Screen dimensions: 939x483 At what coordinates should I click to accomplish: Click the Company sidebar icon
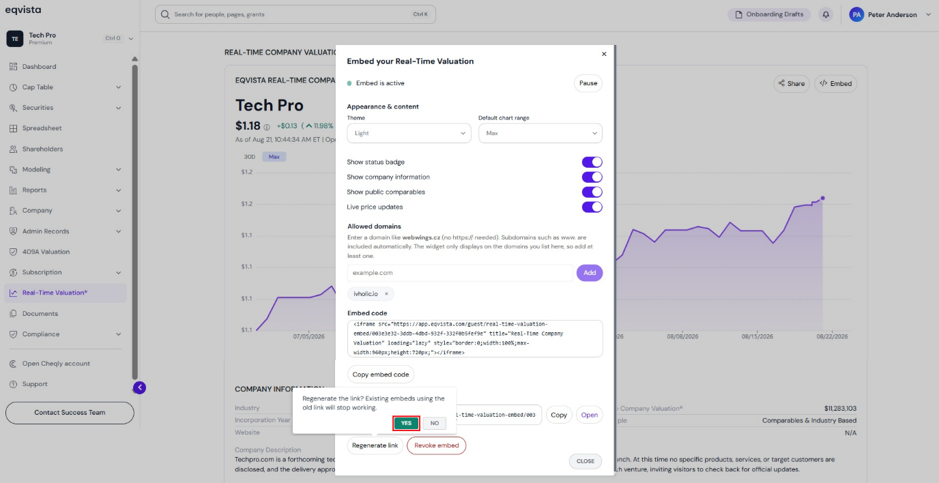click(13, 211)
